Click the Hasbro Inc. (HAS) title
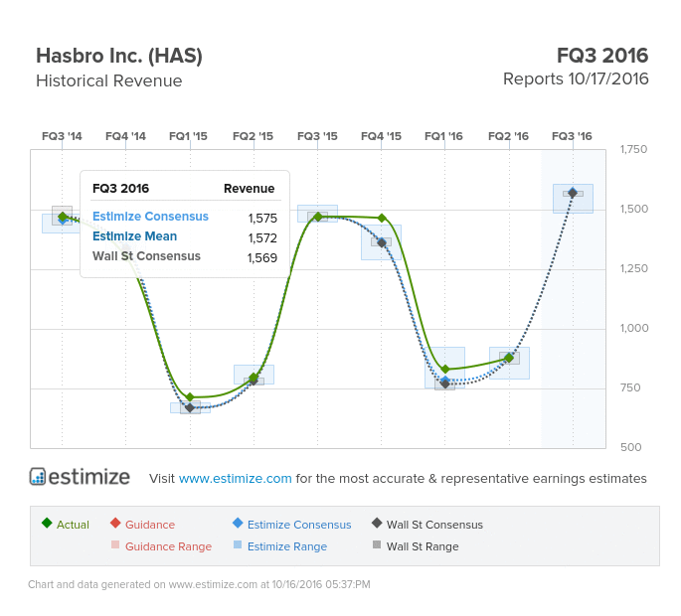The height and width of the screenshot is (616, 681). tap(119, 56)
